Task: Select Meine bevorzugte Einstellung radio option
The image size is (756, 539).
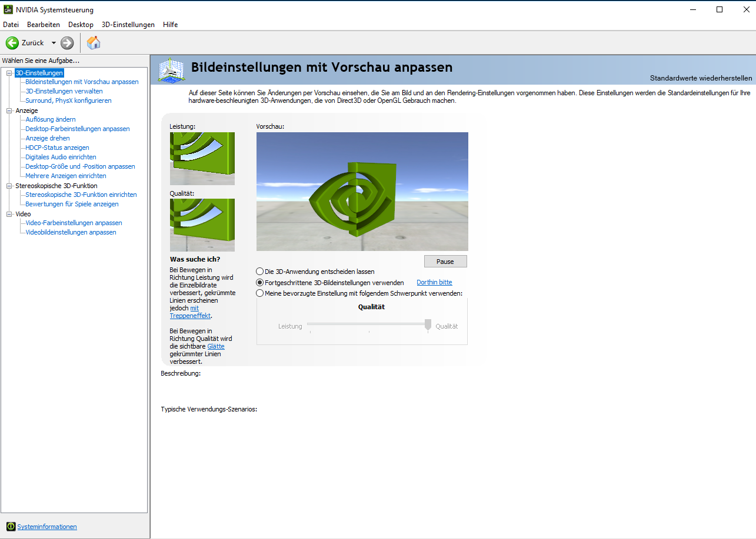Action: tap(260, 293)
